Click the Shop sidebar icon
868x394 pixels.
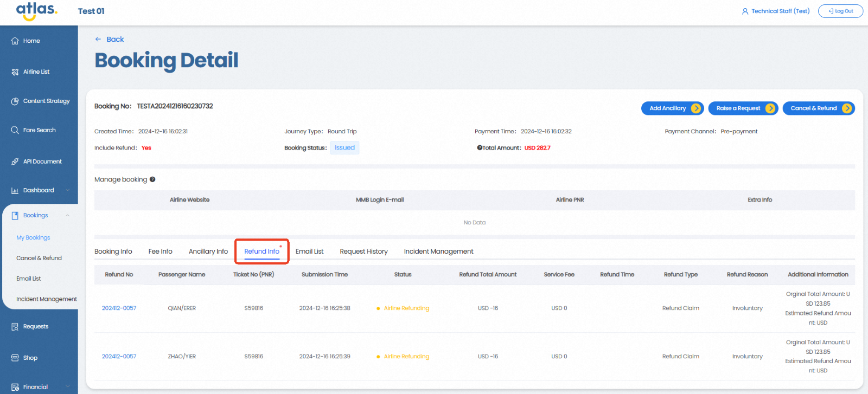pyautogui.click(x=15, y=358)
